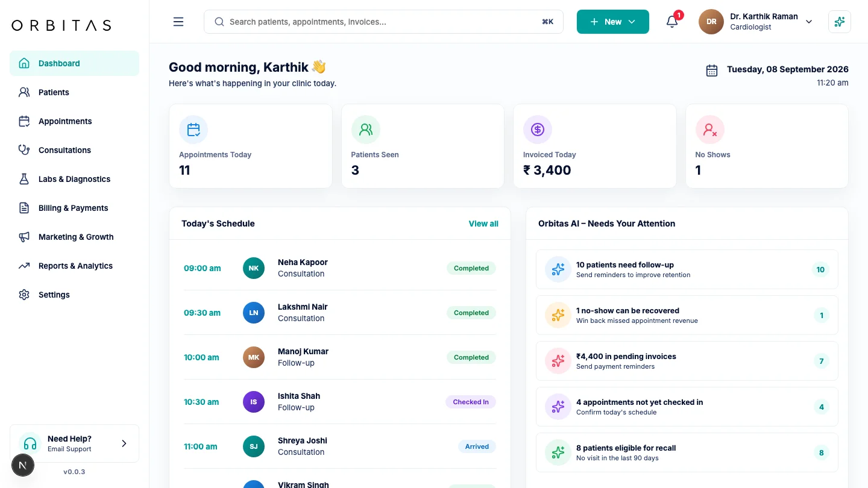The image size is (868, 488).
Task: Click the ₹ 3,400 invoiced amount
Action: [x=547, y=170]
